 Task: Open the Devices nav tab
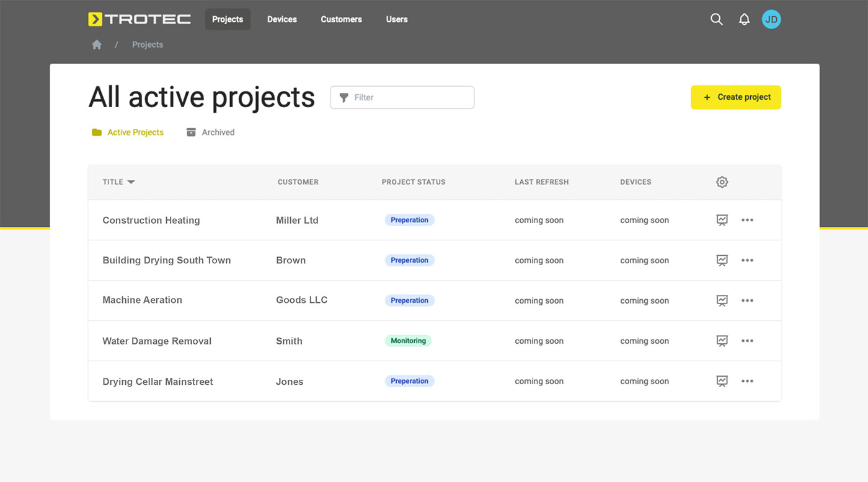point(282,19)
